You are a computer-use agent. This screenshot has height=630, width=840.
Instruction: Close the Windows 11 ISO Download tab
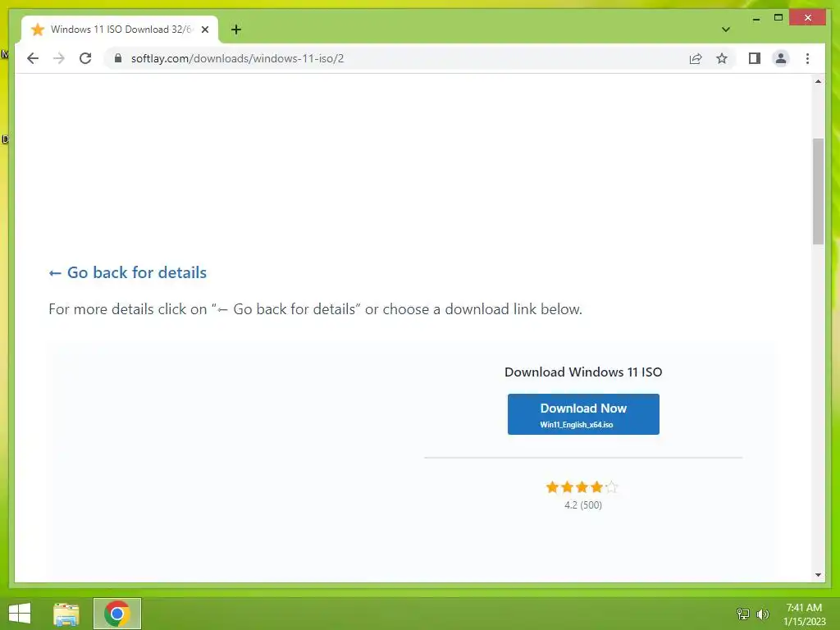204,30
